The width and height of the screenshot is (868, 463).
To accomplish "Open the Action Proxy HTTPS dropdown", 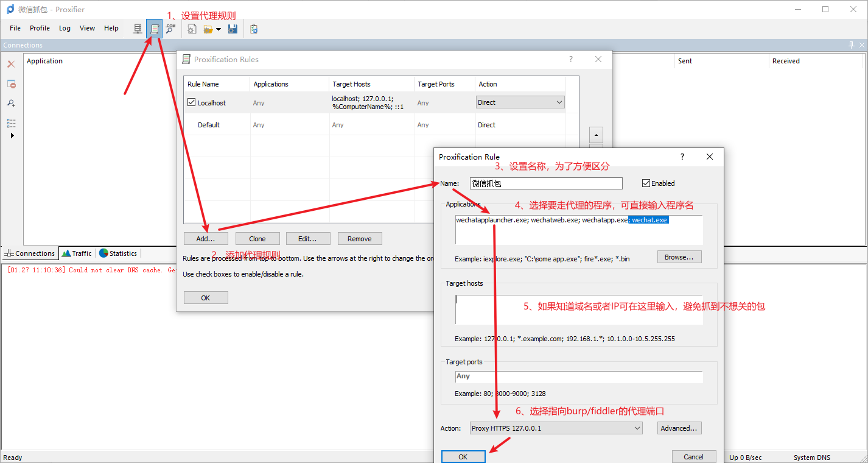I will point(556,428).
